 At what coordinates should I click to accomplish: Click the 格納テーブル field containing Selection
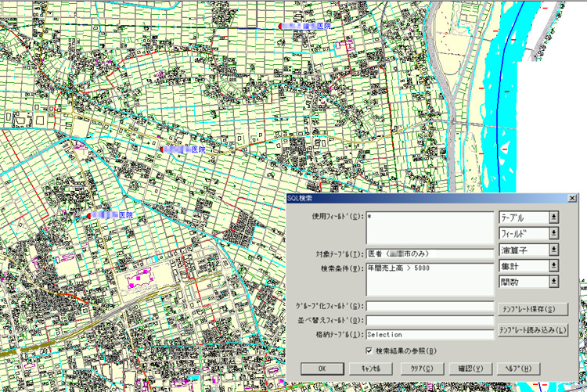(429, 334)
